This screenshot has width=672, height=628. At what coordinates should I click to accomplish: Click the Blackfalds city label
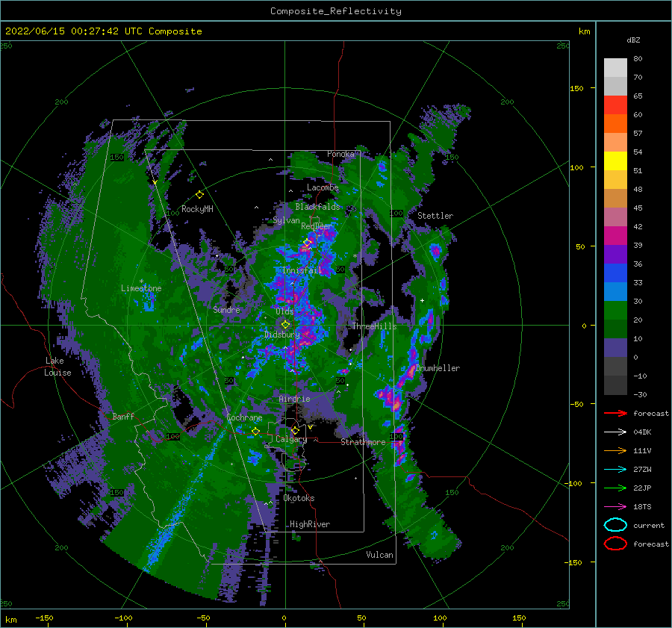coord(317,207)
